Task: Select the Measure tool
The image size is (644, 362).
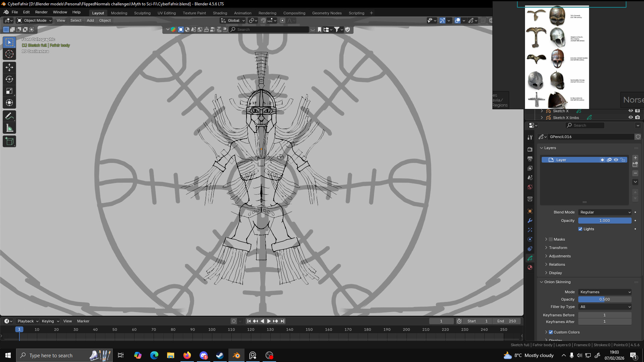Action: 9,128
